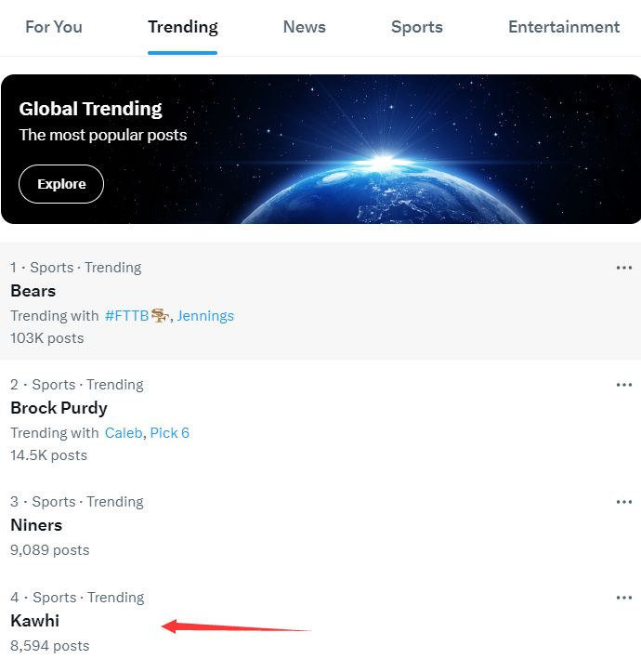The height and width of the screenshot is (672, 641).
Task: Open the Jennings related trend link
Action: coord(205,316)
